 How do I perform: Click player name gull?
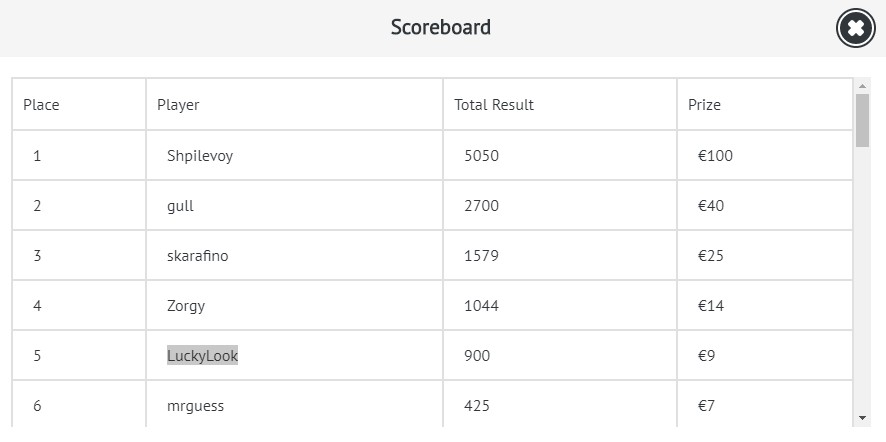pyautogui.click(x=180, y=206)
